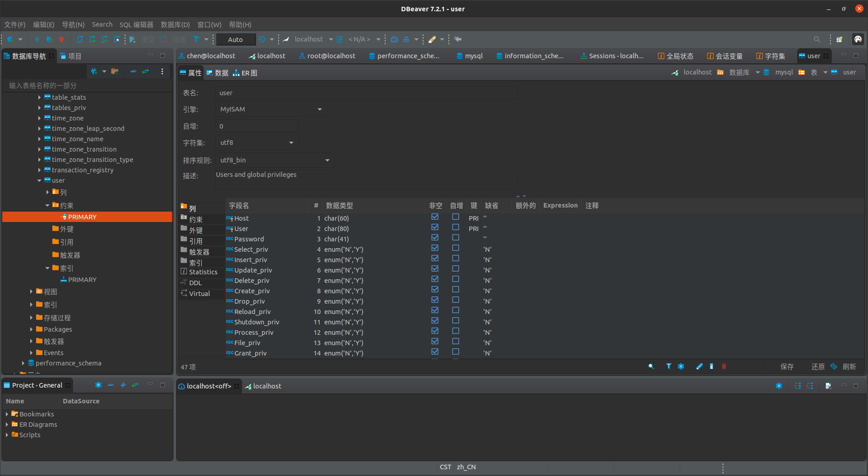Click the 字段名 column header
Viewport: 868px width, 476px height.
coord(239,206)
